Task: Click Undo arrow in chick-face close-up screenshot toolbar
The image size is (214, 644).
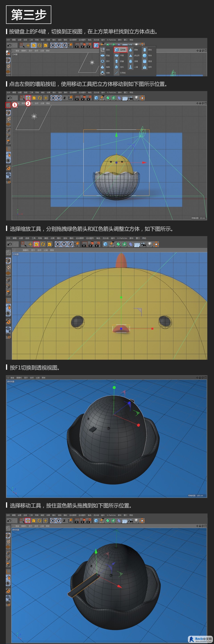Action: (10, 244)
